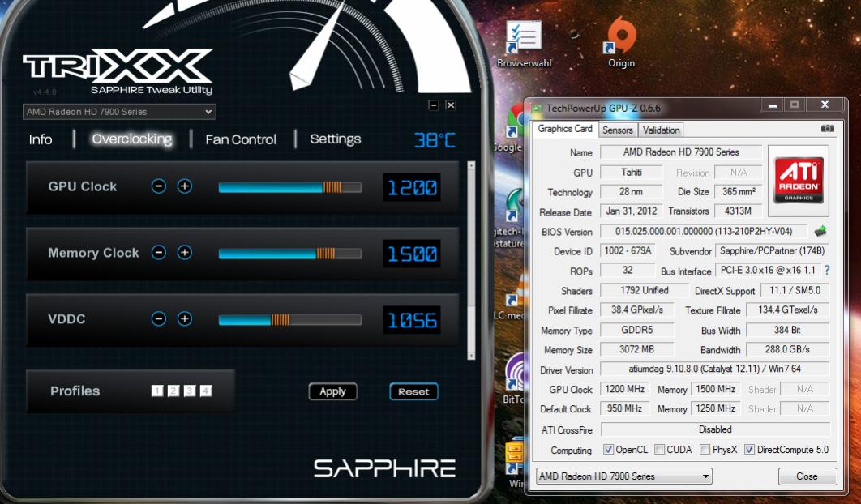Viewport: 861px width, 504px height.
Task: Increase Memory Clock with plus button
Action: 185,253
